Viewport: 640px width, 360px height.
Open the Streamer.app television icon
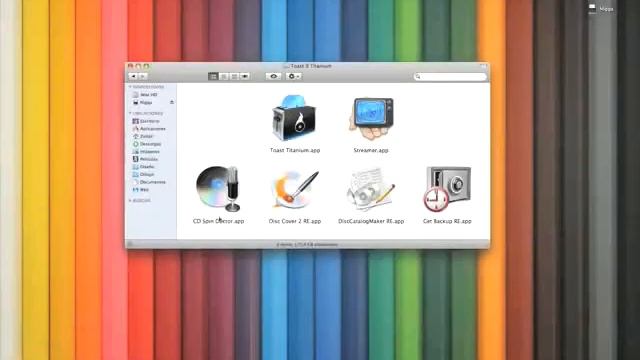click(x=371, y=118)
